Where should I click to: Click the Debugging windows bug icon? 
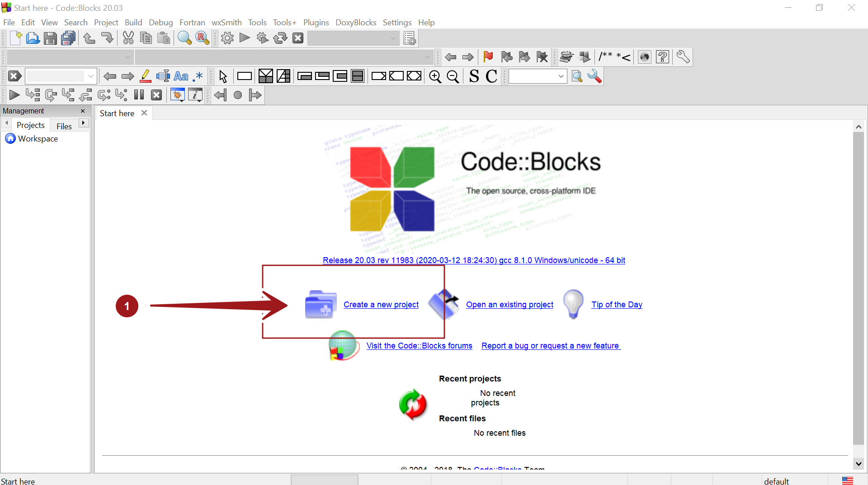tap(177, 95)
